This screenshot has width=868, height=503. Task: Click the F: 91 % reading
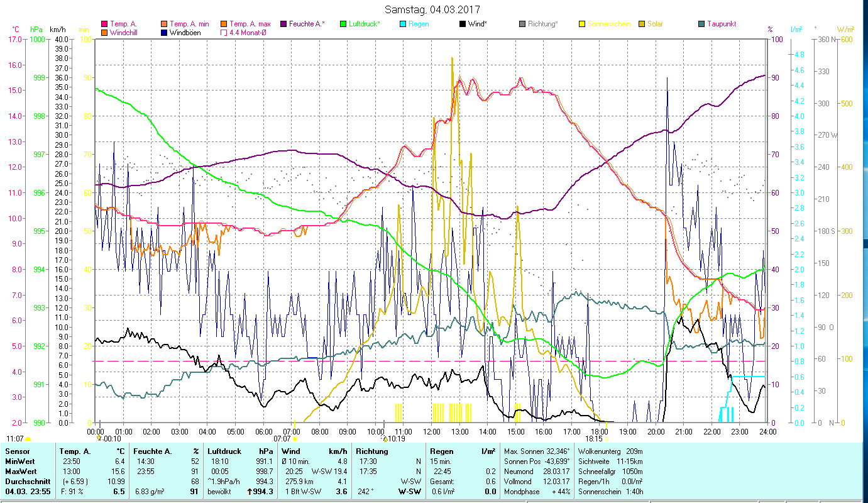pyautogui.click(x=72, y=492)
